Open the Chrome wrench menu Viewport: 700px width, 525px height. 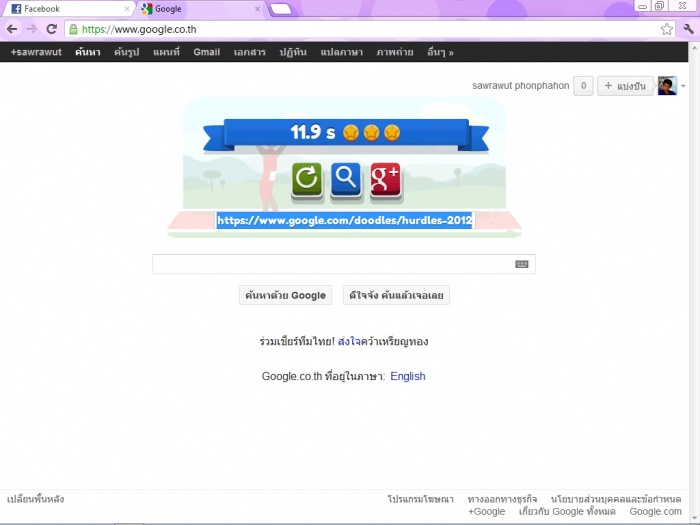(688, 29)
